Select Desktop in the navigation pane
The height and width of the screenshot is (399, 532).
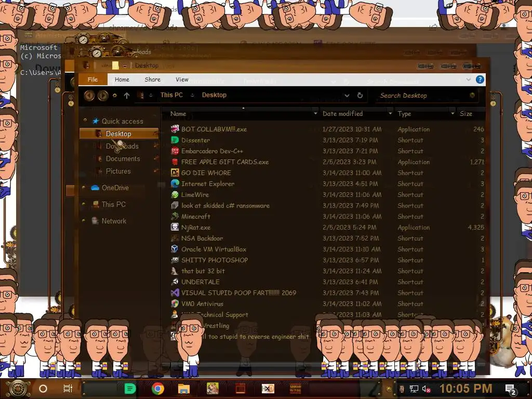(x=119, y=134)
